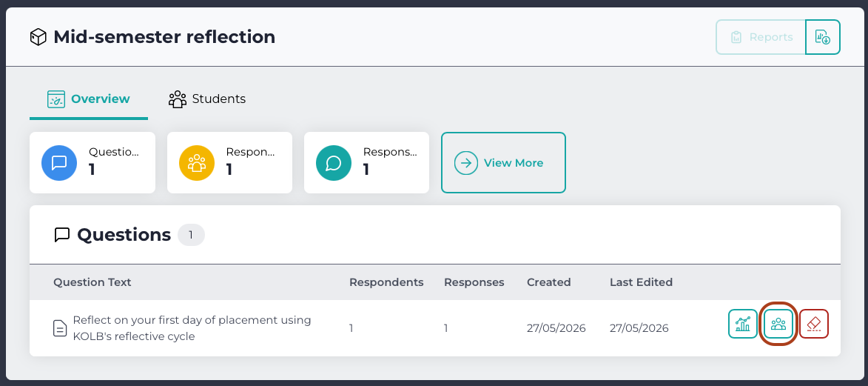
Task: Click the cube icon beside Mid-semester reflection
Action: click(38, 37)
